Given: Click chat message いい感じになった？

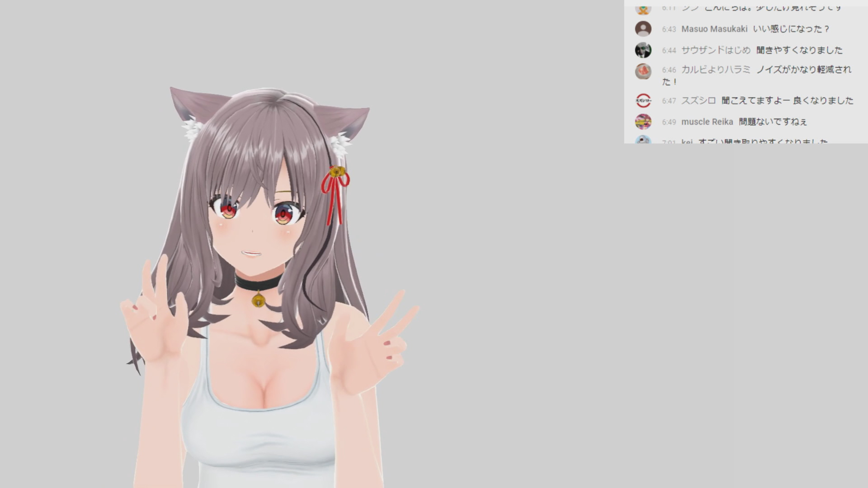Looking at the screenshot, I should click(792, 29).
